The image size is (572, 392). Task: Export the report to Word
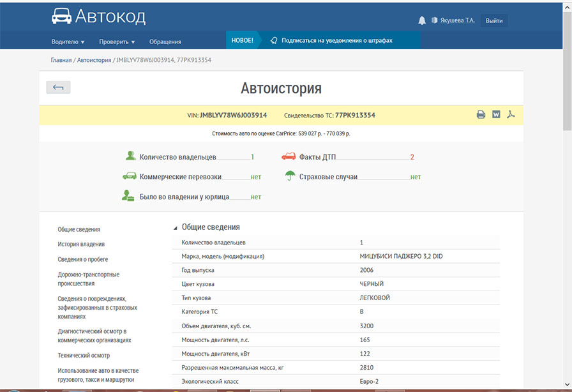click(496, 115)
